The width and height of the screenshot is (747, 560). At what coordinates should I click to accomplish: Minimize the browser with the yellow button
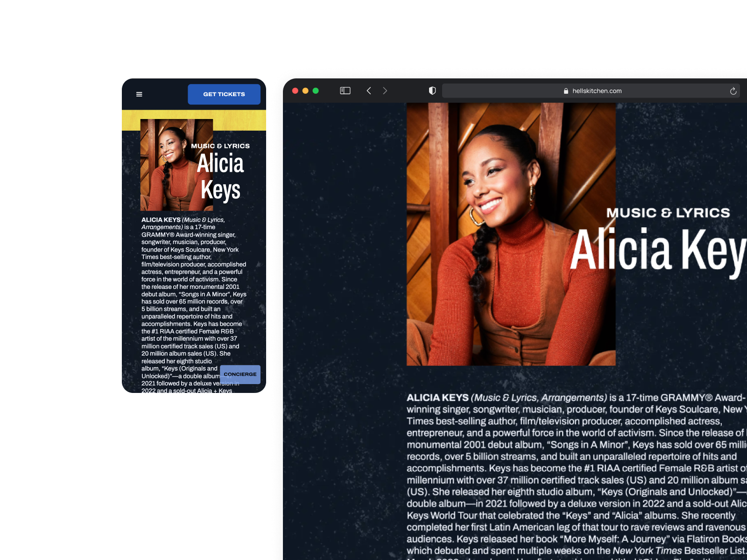point(305,91)
